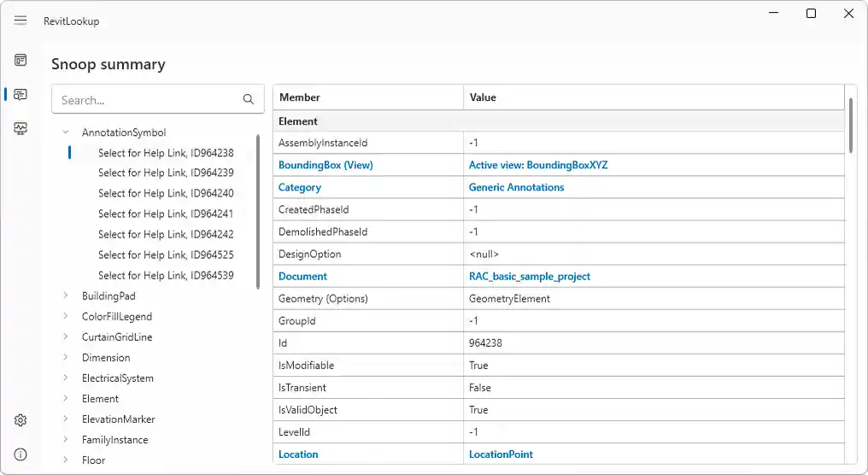Viewport: 868px width, 475px height.
Task: Expand the CurtainGridLine node
Action: (66, 337)
